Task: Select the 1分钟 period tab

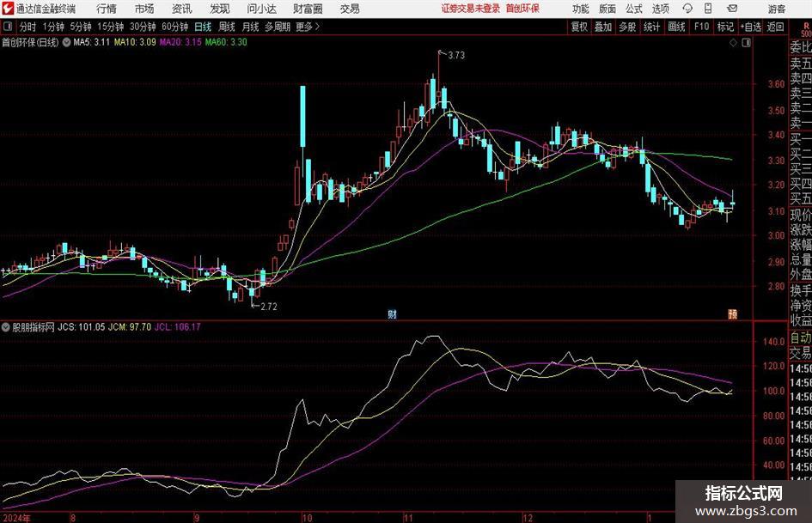Action: 53,27
